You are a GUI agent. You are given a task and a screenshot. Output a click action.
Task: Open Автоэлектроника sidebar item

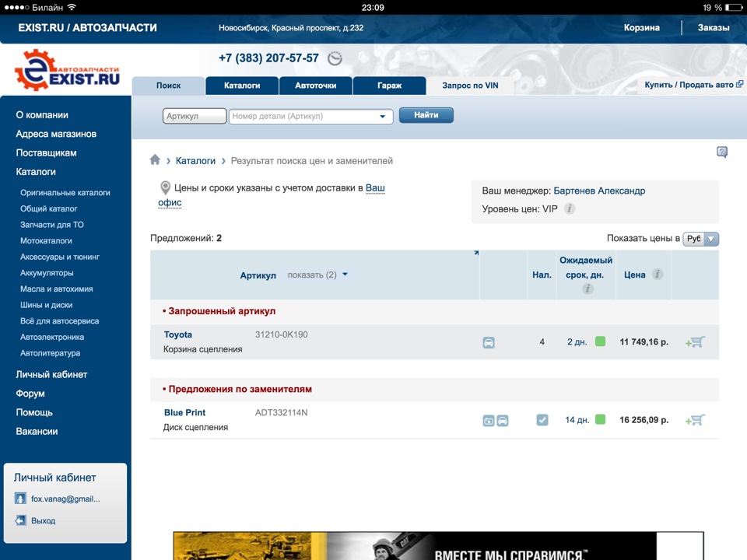click(x=52, y=337)
